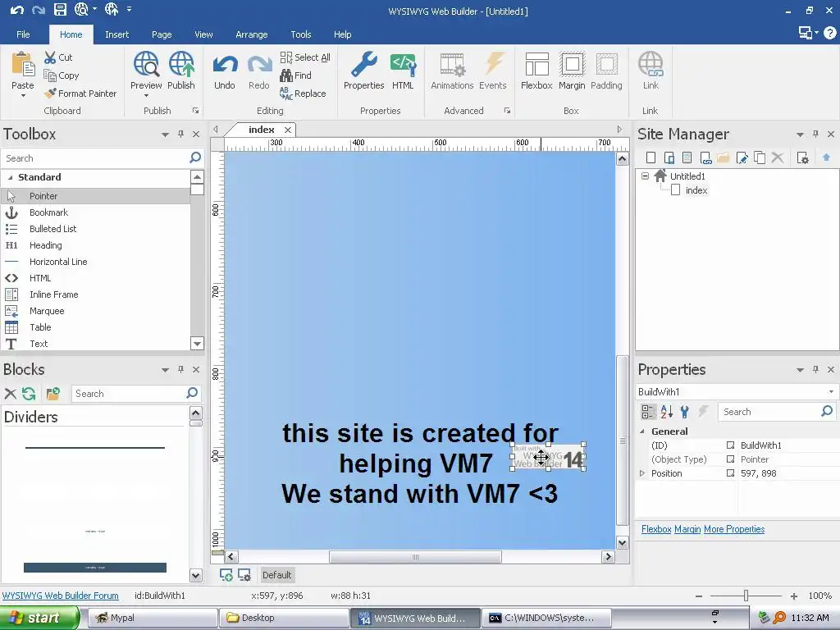840x630 pixels.
Task: Click the Margin link in Properties
Action: coord(687,529)
